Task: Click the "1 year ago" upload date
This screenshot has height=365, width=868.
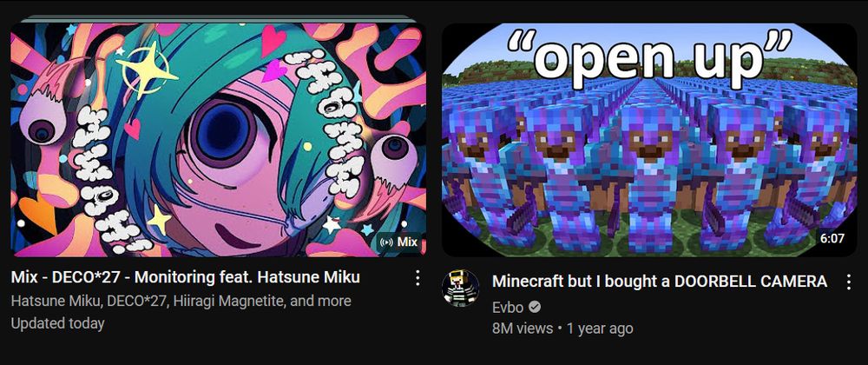Action: (600, 328)
